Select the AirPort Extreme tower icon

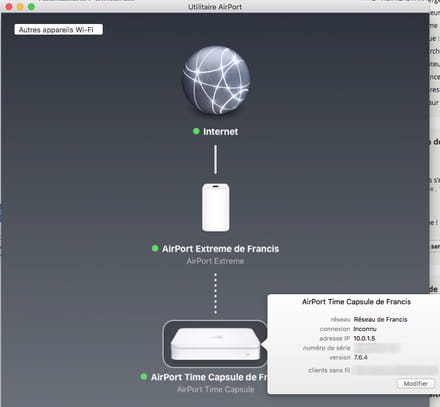pyautogui.click(x=216, y=207)
